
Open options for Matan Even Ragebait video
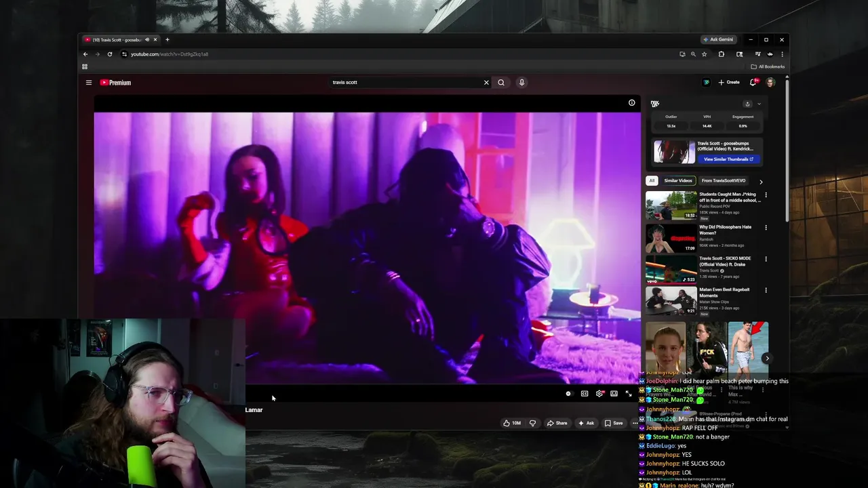pos(766,290)
